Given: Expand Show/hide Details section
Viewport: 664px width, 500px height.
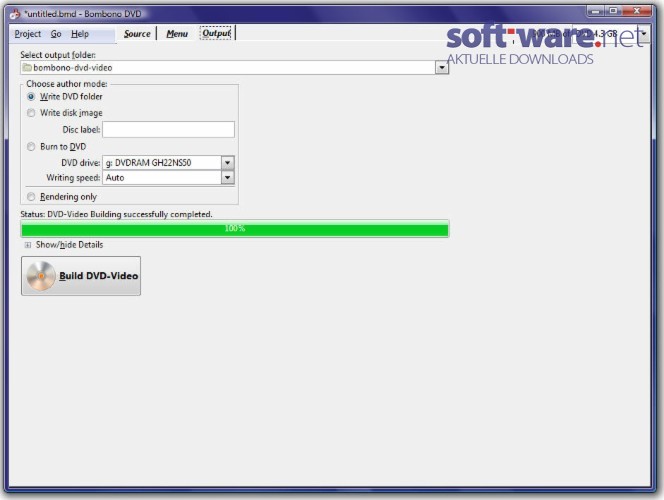Looking at the screenshot, I should [x=28, y=245].
